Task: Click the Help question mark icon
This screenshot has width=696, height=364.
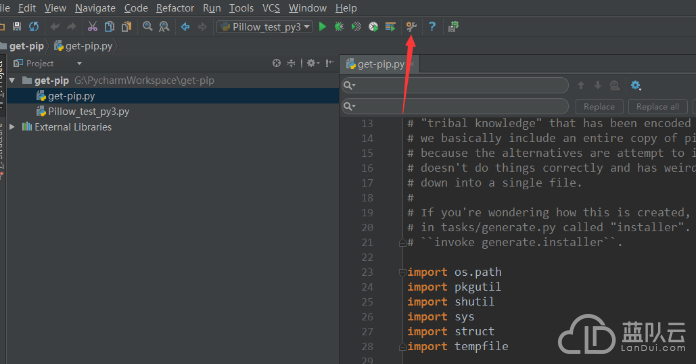Action: coord(432,27)
